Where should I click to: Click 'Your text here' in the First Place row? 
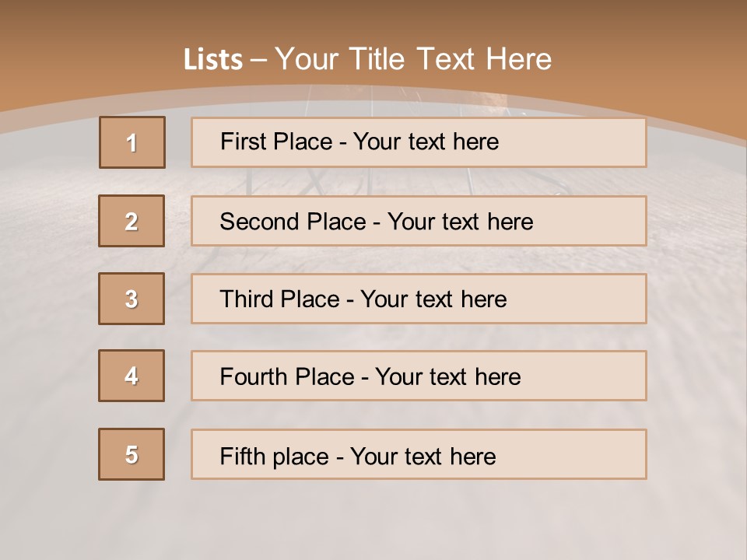click(x=426, y=142)
